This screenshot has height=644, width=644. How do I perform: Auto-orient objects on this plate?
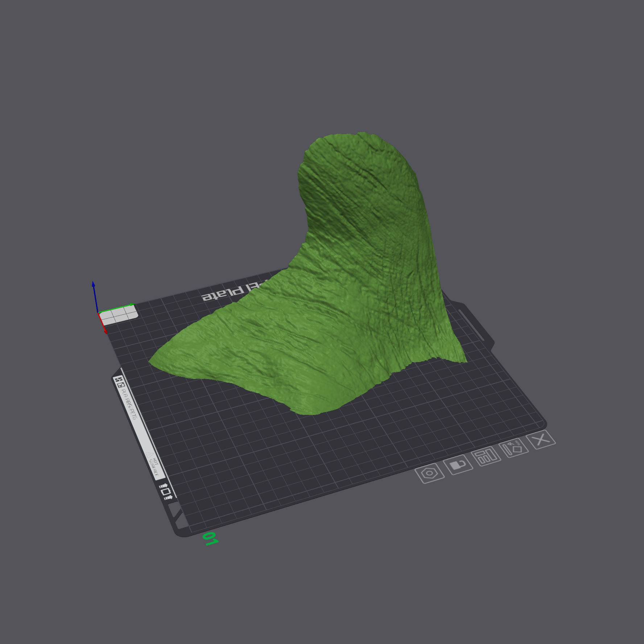(x=513, y=448)
